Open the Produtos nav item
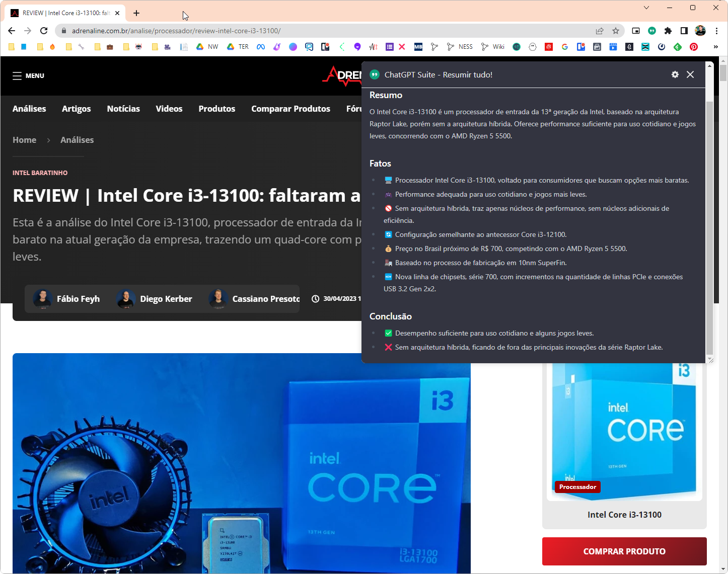The image size is (728, 574). tap(217, 109)
